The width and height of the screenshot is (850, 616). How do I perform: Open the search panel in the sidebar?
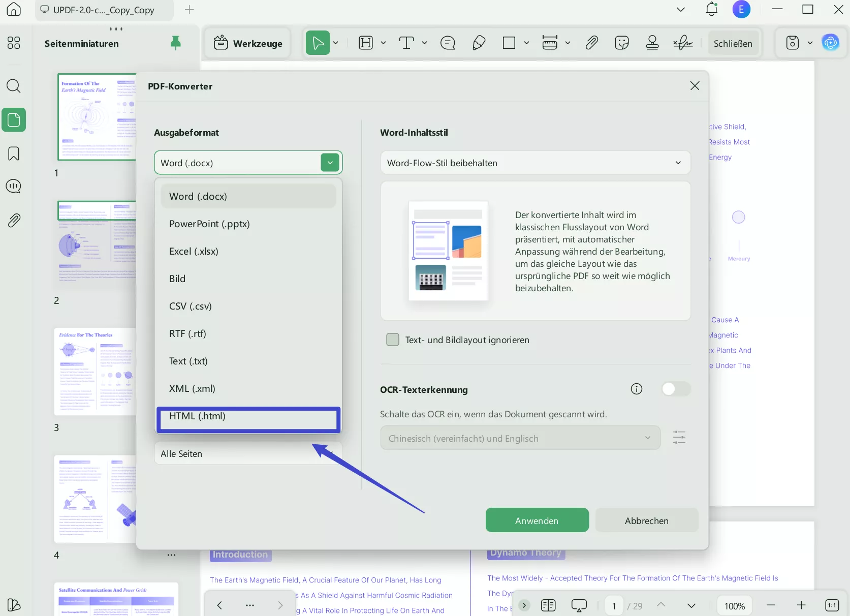coord(14,86)
